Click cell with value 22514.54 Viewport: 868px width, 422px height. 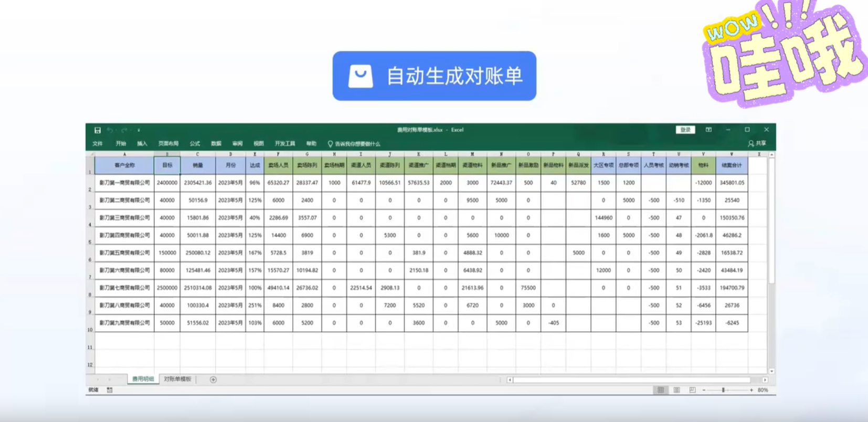point(361,288)
